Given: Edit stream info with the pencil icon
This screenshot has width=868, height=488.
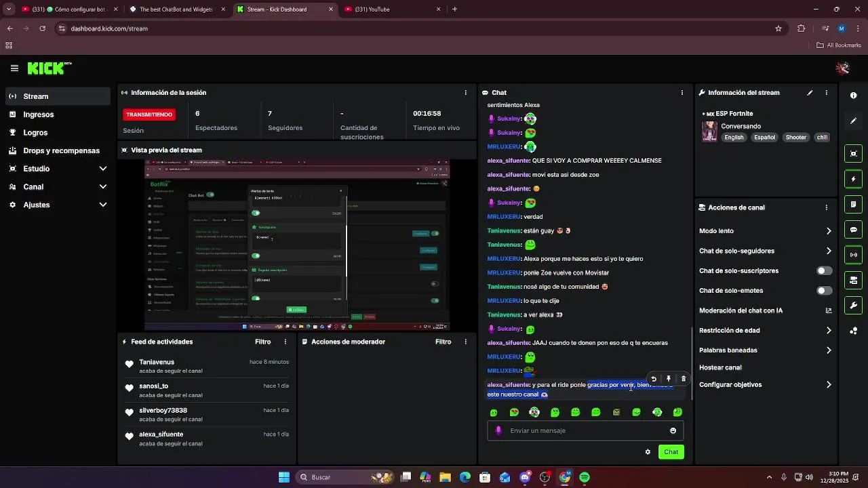Looking at the screenshot, I should [x=810, y=93].
